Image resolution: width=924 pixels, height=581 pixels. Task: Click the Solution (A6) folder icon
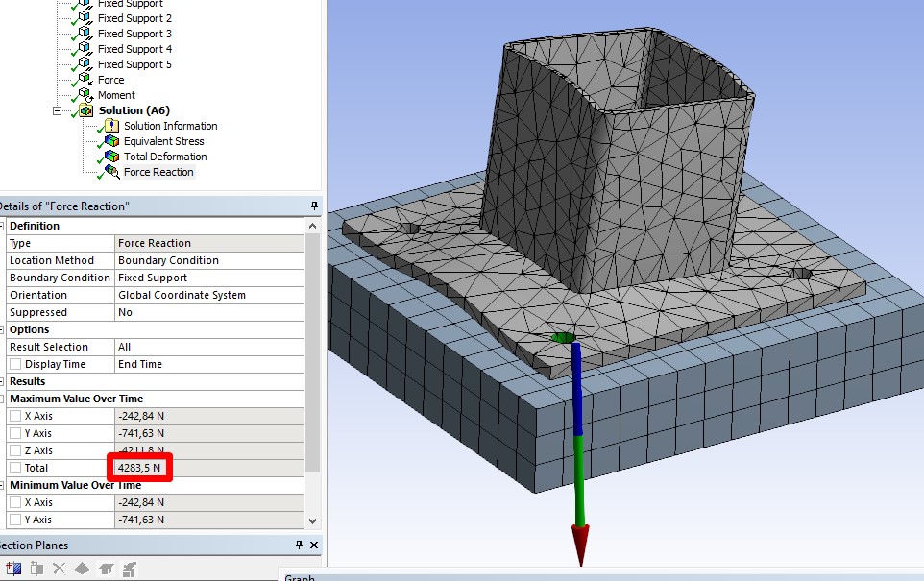(86, 110)
